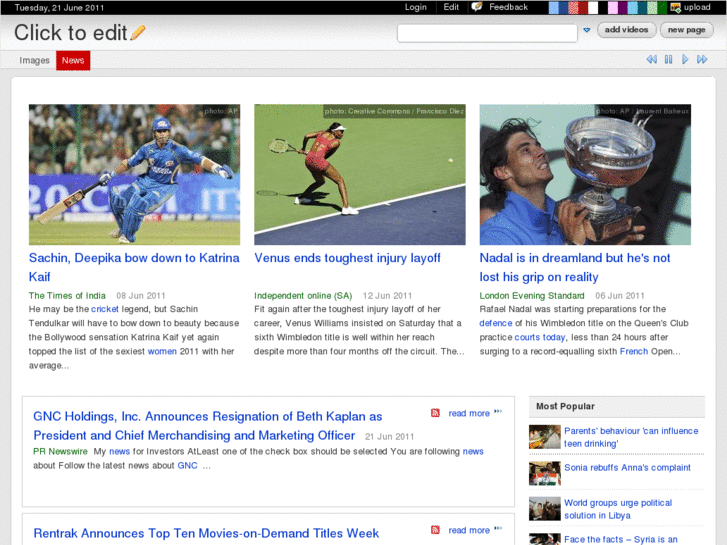The height and width of the screenshot is (545, 727).
Task: Select the News tab
Action: pyautogui.click(x=73, y=60)
